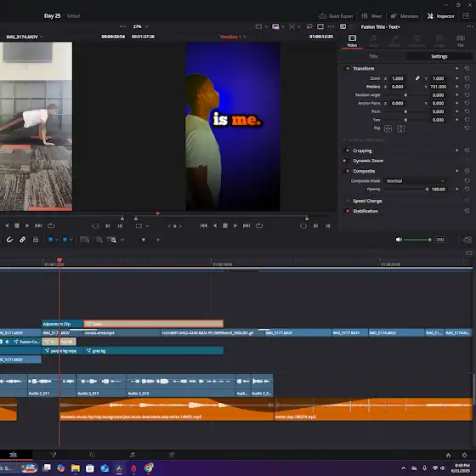This screenshot has height=476, width=476.
Task: Click the detail zoom icon
Action: tap(99, 240)
